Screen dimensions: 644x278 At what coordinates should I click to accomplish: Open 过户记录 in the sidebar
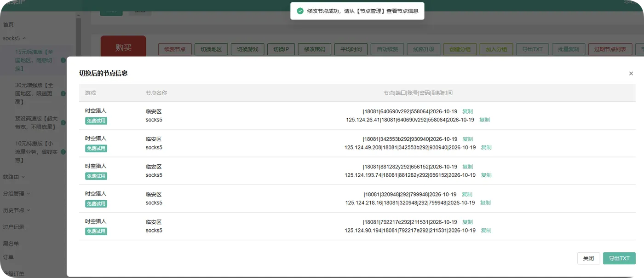14,227
